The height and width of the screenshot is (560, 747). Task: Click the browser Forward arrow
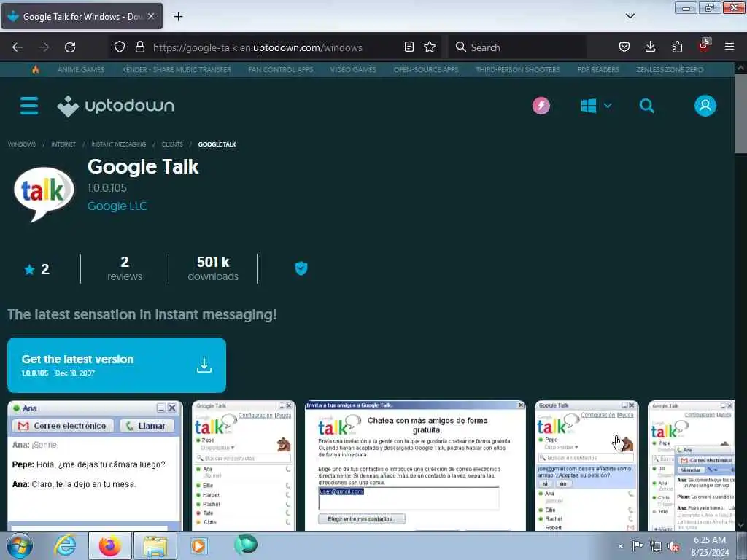(44, 47)
